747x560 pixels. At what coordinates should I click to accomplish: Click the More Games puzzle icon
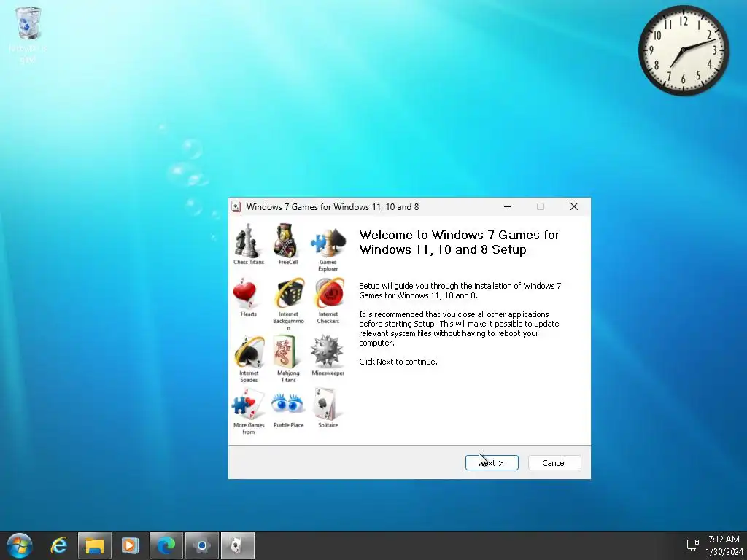pyautogui.click(x=248, y=405)
